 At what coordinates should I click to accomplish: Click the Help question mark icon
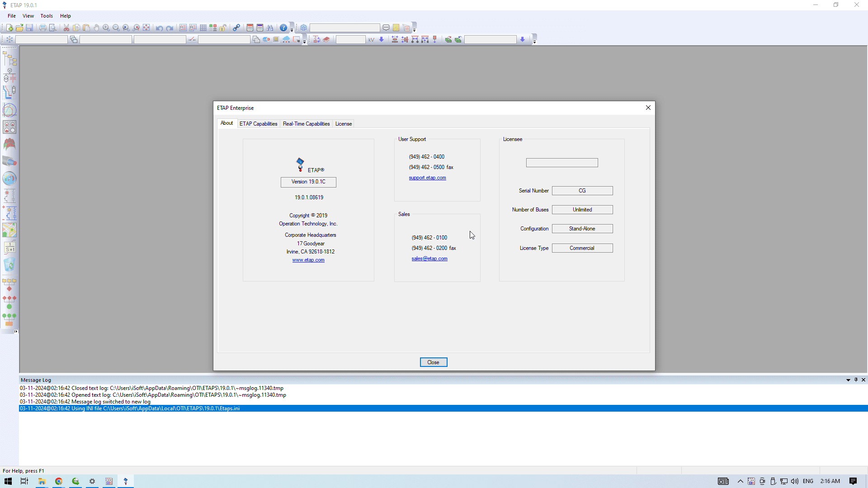tap(283, 28)
